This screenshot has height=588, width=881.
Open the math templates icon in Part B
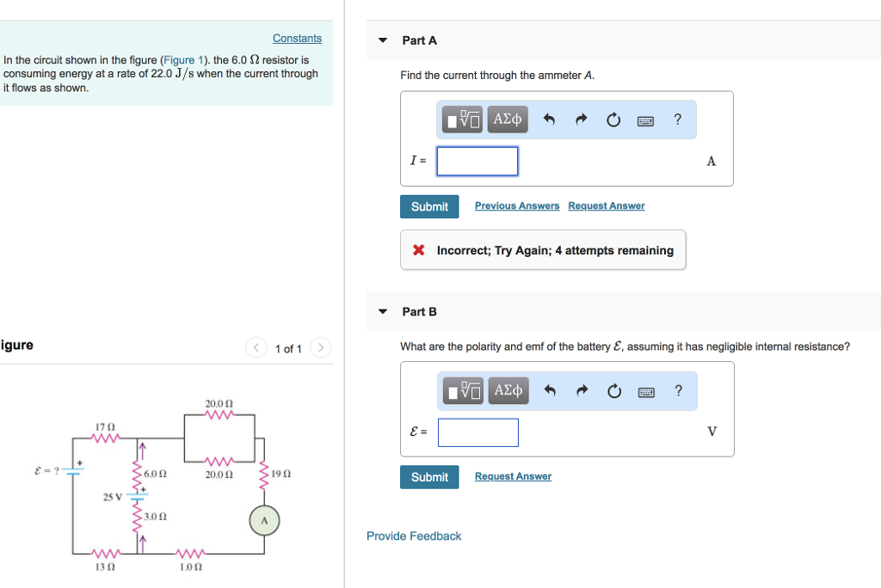[462, 390]
